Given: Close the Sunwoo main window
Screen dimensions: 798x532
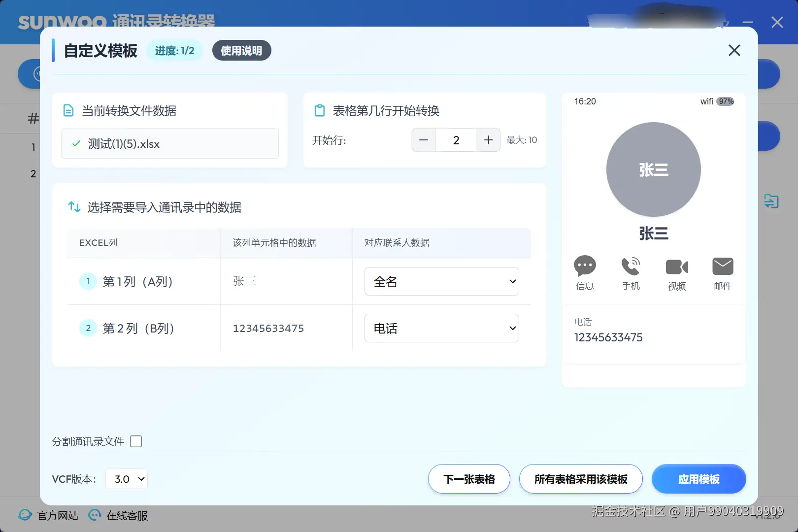Looking at the screenshot, I should tap(777, 22).
